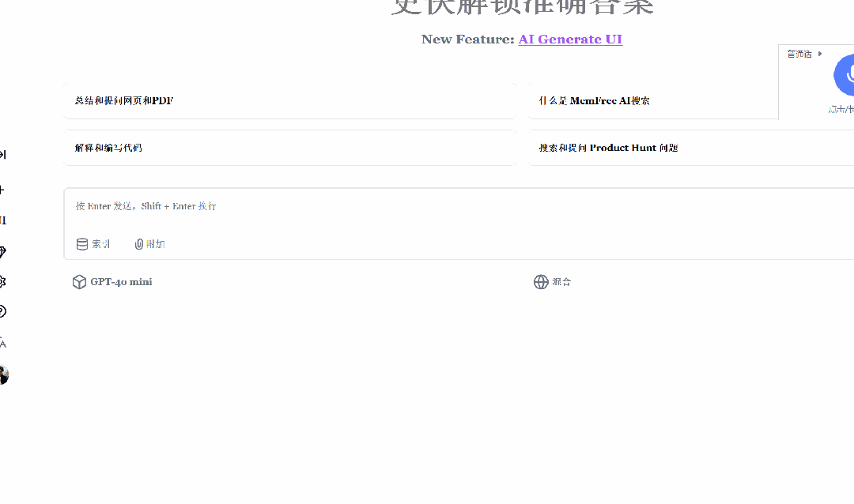Open the 索引 index panel icon

[93, 243]
